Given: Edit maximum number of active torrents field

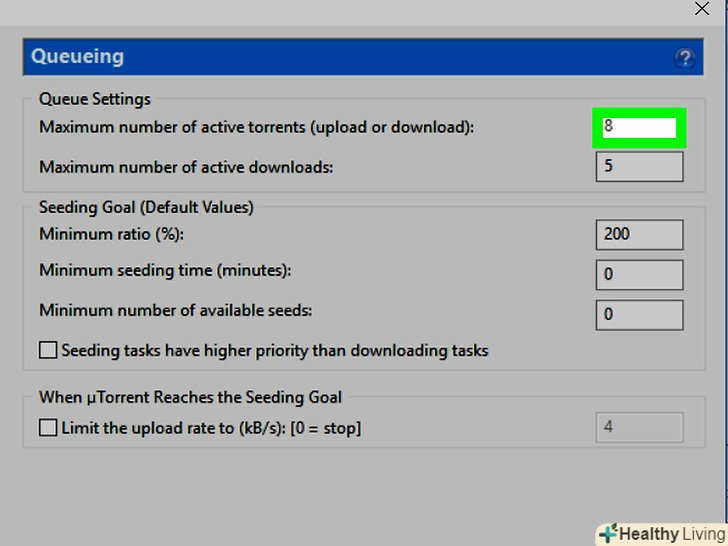Looking at the screenshot, I should point(639,128).
